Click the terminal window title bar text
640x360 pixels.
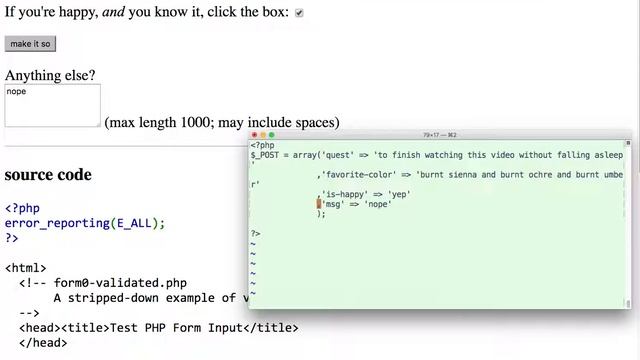click(x=440, y=135)
